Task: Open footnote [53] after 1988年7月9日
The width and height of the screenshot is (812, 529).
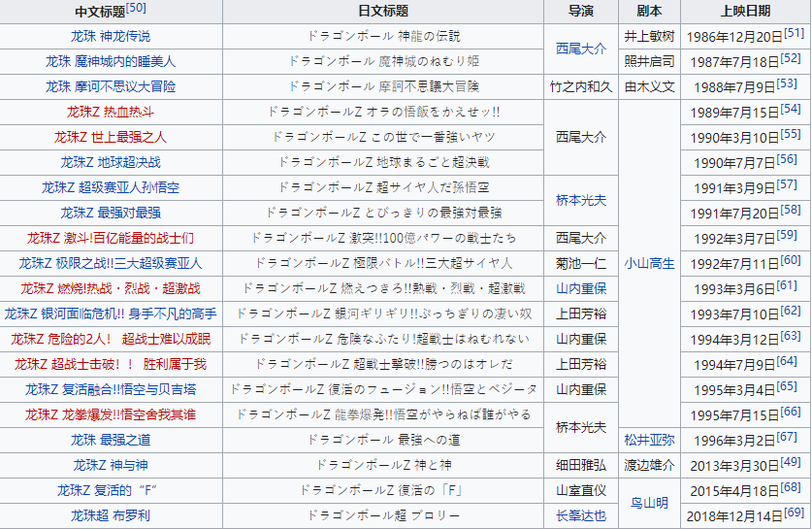Action: (x=787, y=83)
